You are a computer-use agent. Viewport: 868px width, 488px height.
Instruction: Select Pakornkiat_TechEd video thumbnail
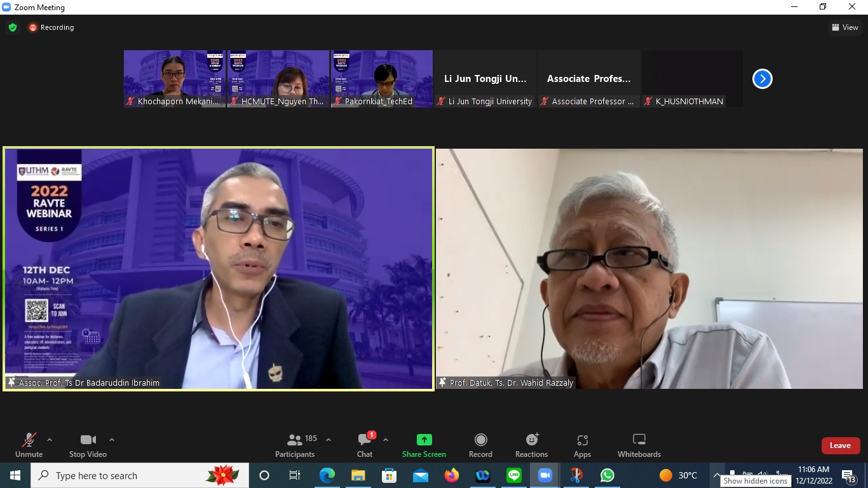381,79
